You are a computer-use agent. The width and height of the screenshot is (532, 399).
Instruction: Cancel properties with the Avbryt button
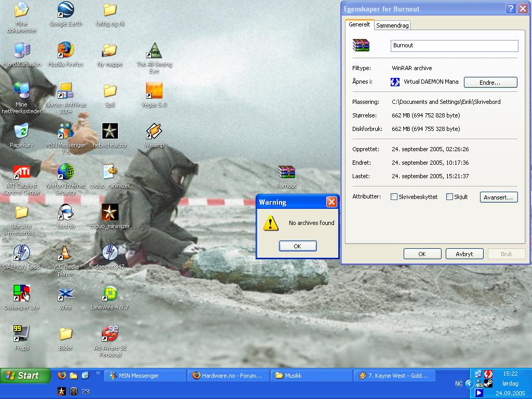click(464, 254)
